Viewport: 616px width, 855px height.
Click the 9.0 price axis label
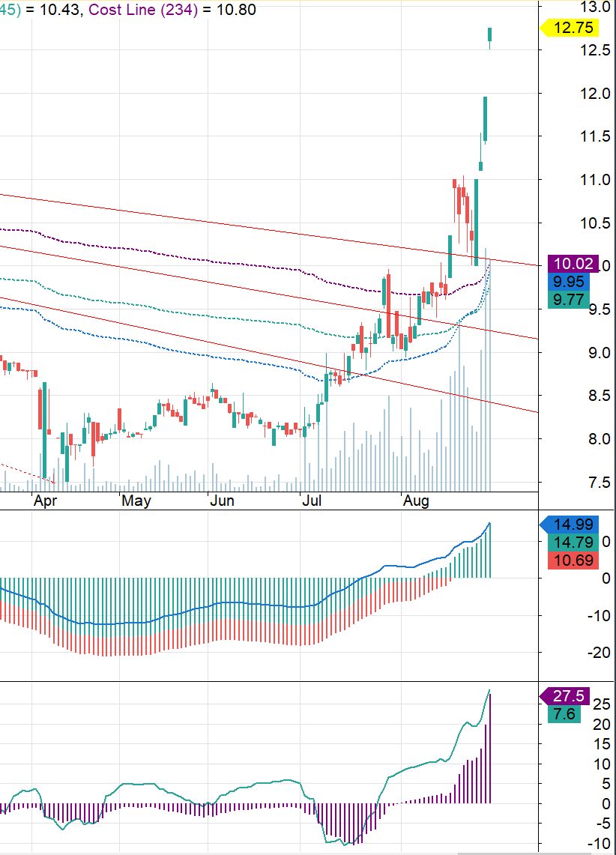pyautogui.click(x=599, y=352)
